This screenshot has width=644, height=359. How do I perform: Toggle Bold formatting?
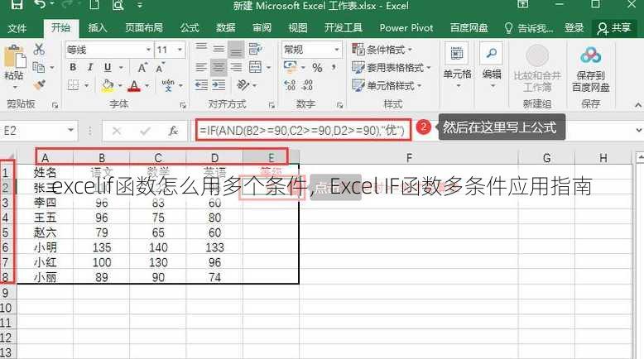[x=73, y=67]
